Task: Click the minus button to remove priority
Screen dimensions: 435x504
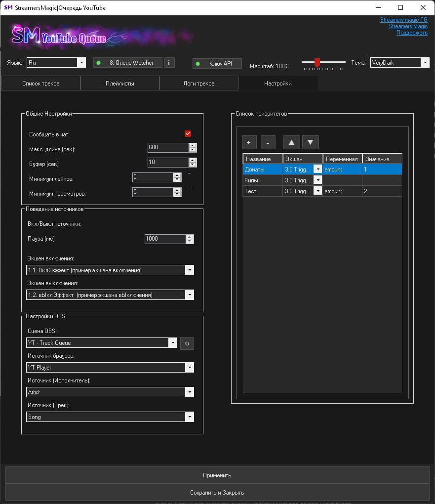Action: [x=268, y=142]
